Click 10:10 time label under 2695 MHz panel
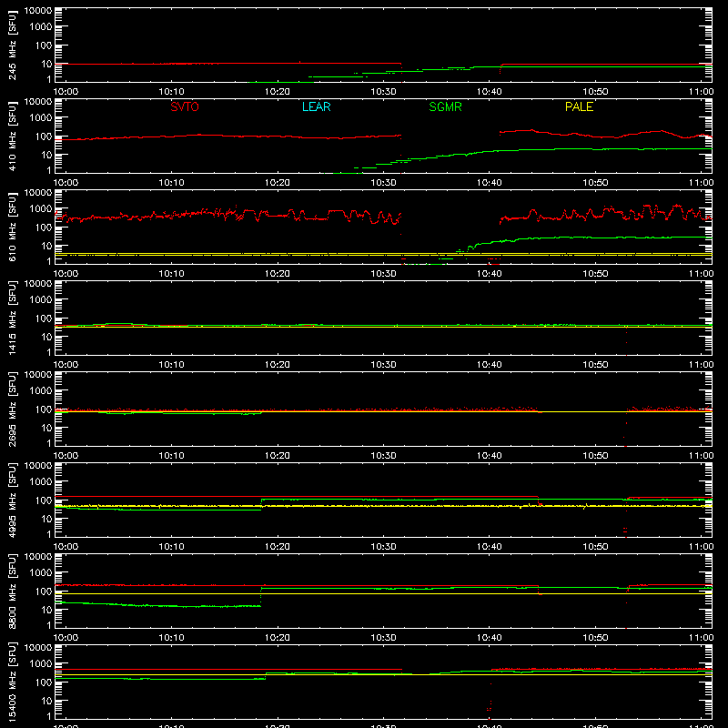728x728 pixels. pyautogui.click(x=171, y=456)
